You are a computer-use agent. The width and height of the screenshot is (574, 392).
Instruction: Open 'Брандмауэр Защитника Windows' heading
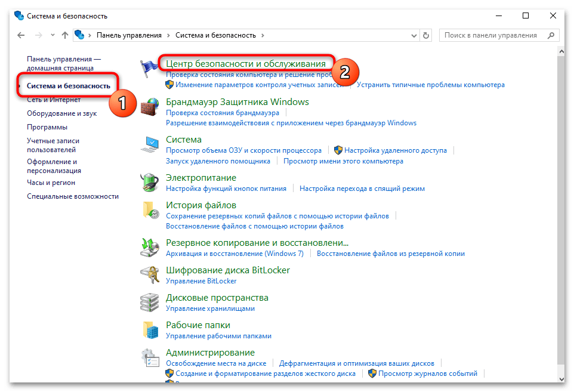[x=237, y=102]
